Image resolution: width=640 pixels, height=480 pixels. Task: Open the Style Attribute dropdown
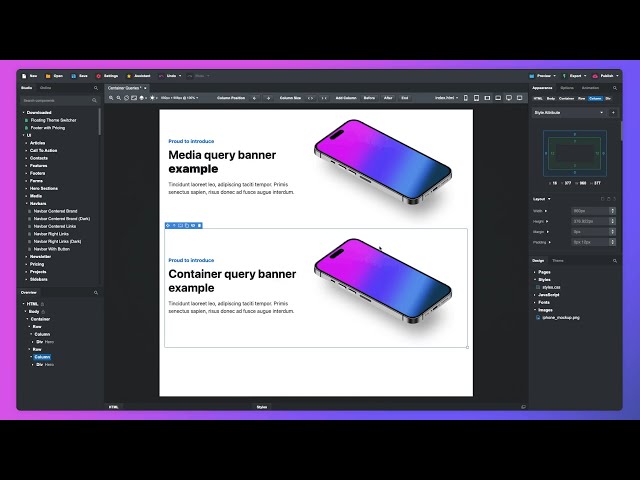pos(569,113)
